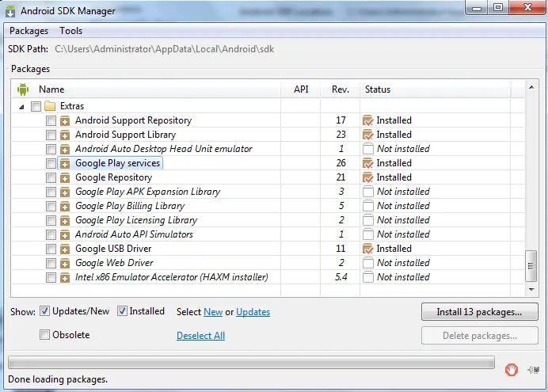Click package icon beside Android Support Repository
548x392 pixels.
[65, 121]
